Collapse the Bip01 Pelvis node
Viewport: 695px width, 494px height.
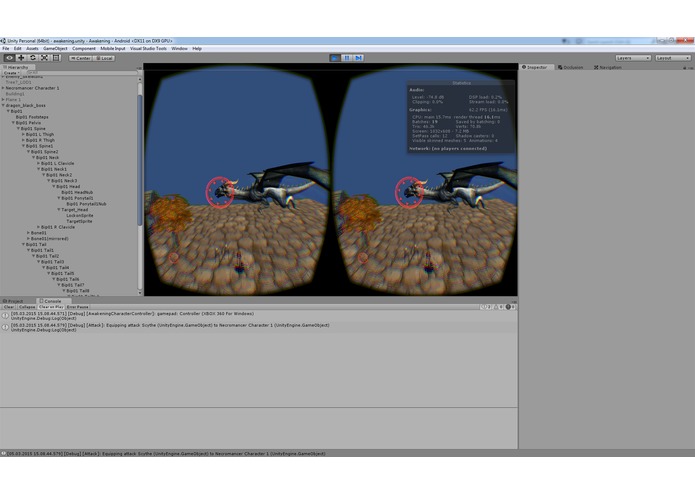coord(14,123)
